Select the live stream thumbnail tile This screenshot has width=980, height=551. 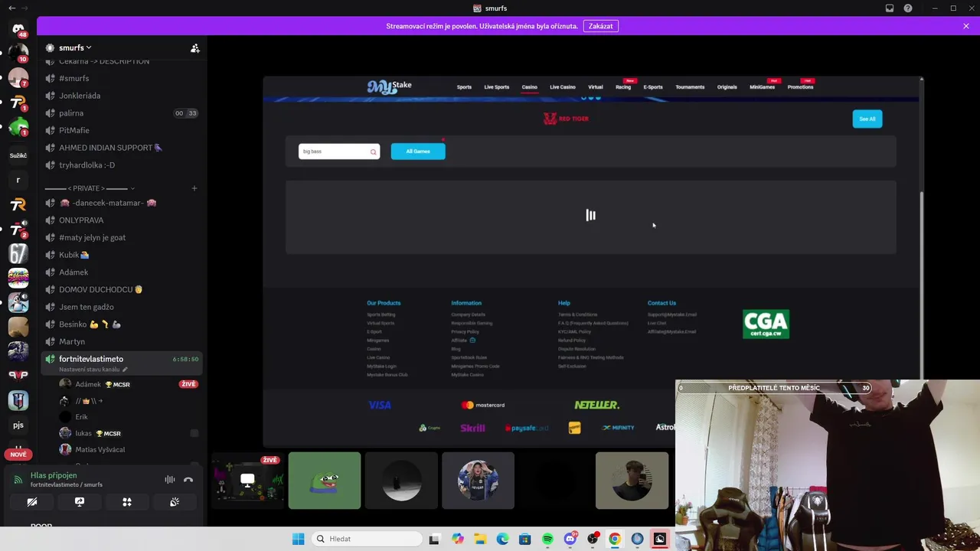pos(247,481)
